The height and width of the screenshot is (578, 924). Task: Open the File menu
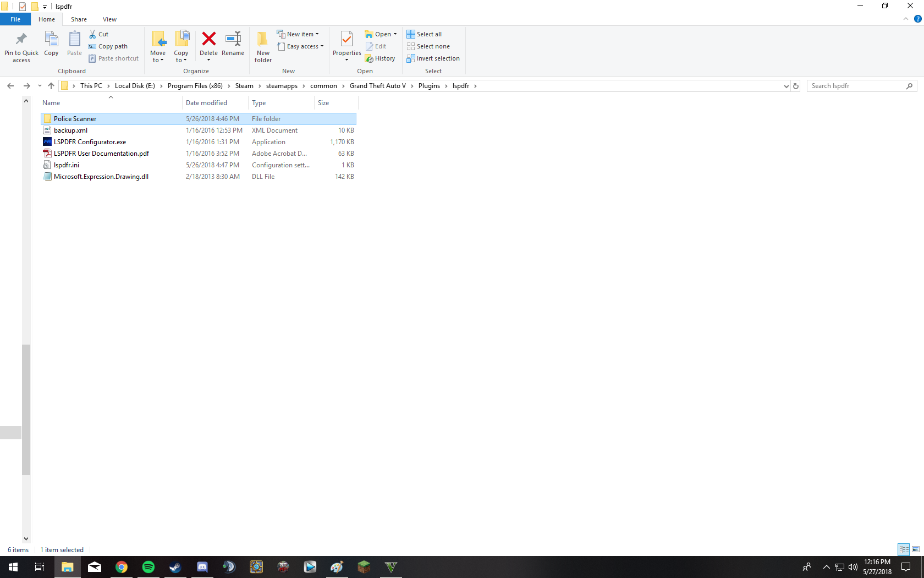pos(15,19)
